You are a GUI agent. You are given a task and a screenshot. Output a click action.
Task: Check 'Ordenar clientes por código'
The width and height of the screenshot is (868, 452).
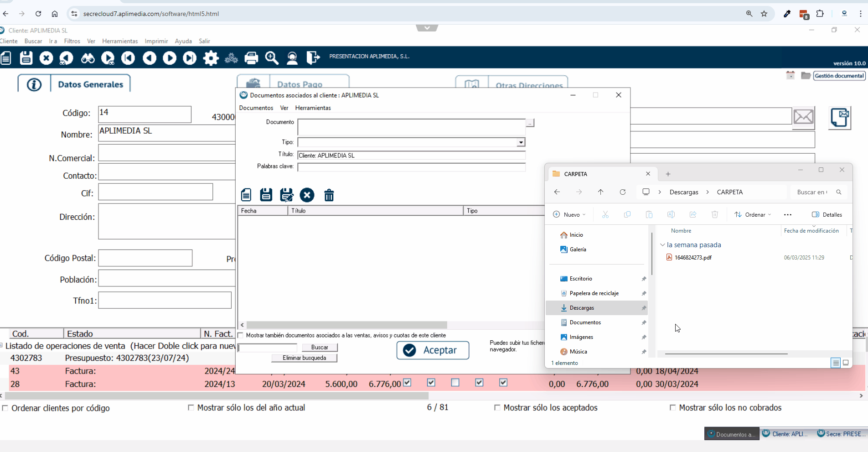coord(5,408)
